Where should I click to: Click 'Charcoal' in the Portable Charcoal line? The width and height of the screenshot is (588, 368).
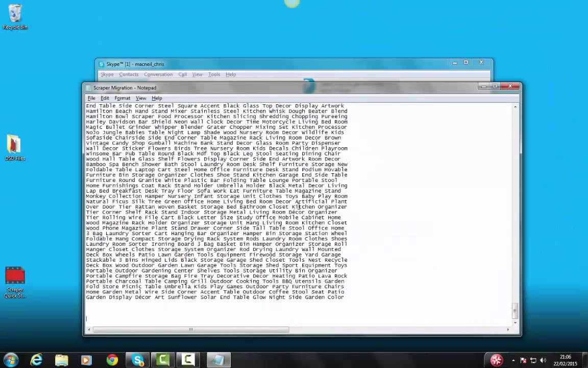pos(128,281)
